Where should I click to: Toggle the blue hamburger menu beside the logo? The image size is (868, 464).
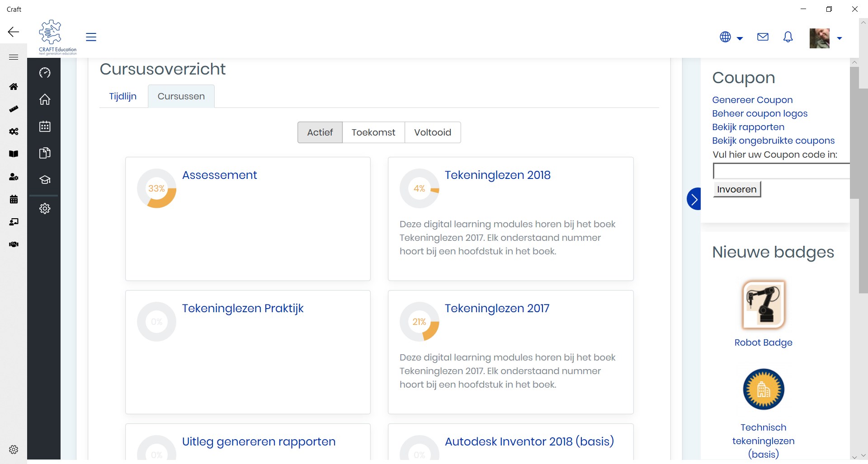91,37
